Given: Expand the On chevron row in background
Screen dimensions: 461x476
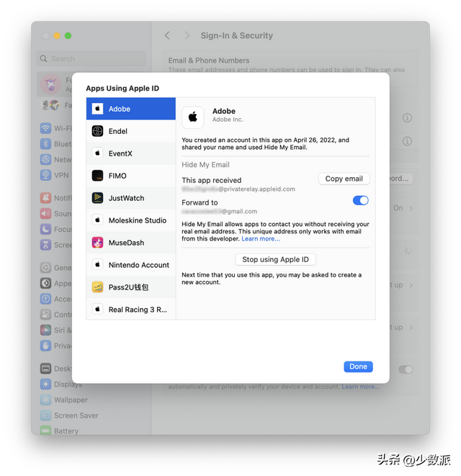Looking at the screenshot, I should point(403,208).
